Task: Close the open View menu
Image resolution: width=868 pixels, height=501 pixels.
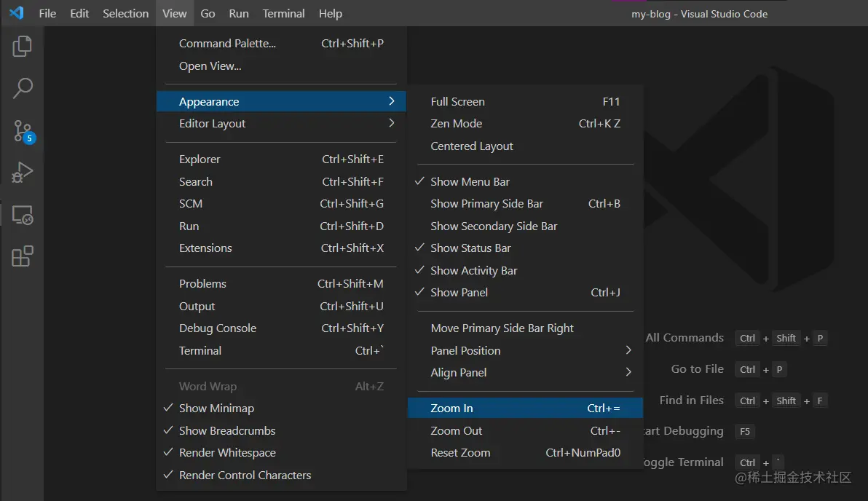Action: tap(174, 13)
